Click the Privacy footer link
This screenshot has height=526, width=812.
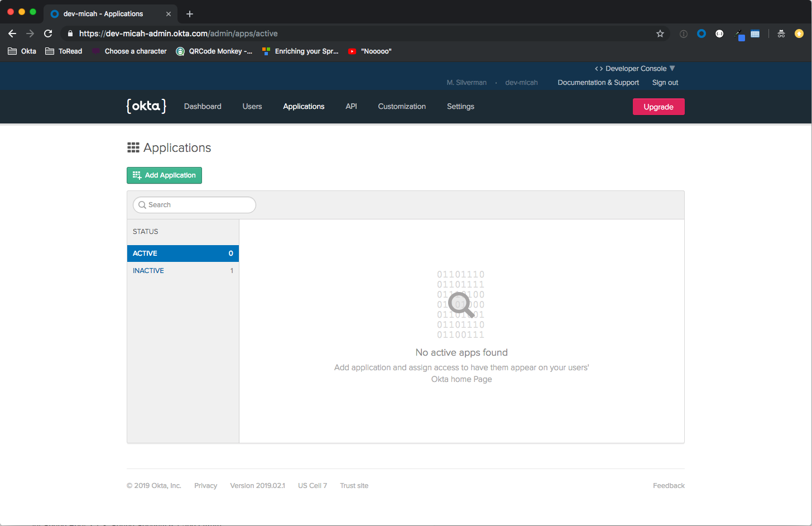tap(205, 486)
